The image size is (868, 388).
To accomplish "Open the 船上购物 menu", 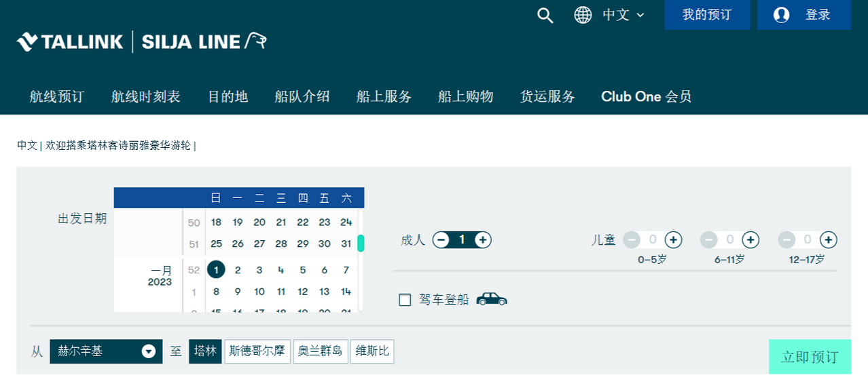I will tap(466, 96).
